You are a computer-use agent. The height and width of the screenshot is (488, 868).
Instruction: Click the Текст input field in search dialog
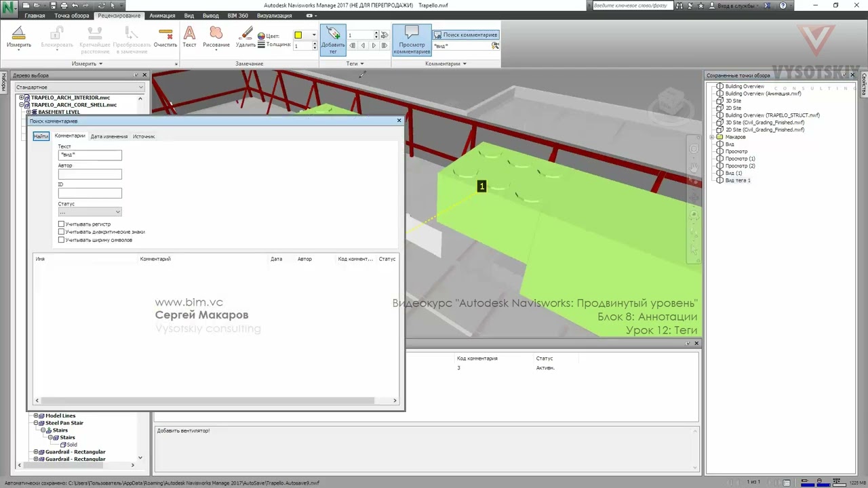(90, 155)
